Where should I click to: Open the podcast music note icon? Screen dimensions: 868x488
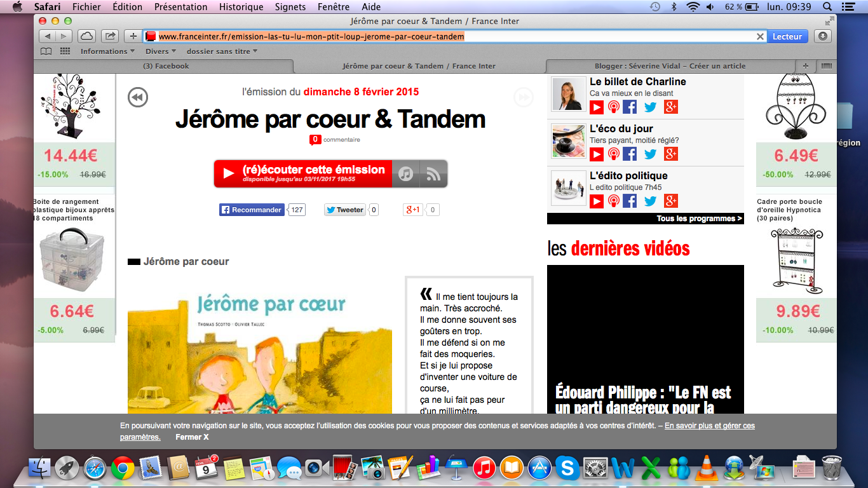pos(406,173)
